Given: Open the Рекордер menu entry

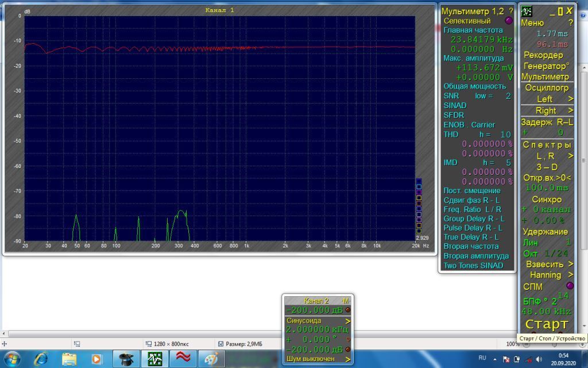Looking at the screenshot, I should tap(544, 55).
